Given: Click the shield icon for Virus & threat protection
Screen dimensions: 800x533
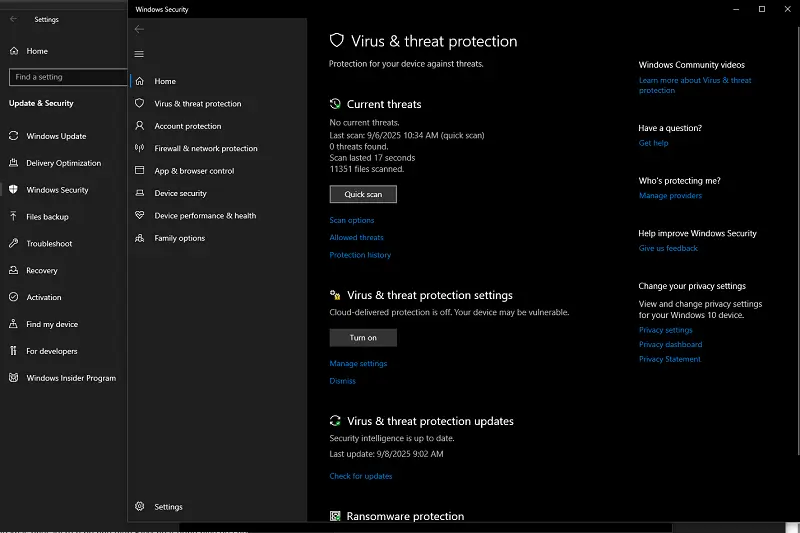Looking at the screenshot, I should [x=139, y=103].
